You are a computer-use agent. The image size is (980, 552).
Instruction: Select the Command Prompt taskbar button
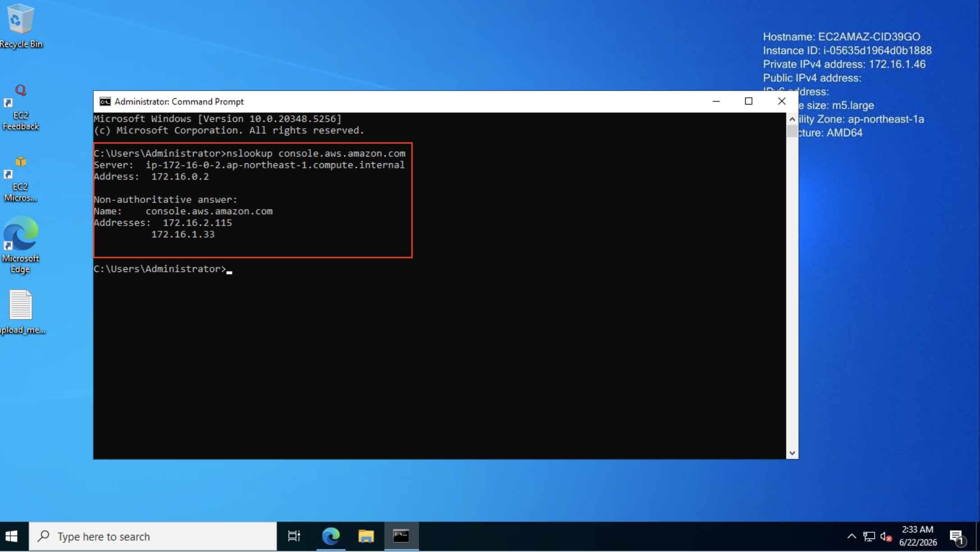(x=401, y=536)
